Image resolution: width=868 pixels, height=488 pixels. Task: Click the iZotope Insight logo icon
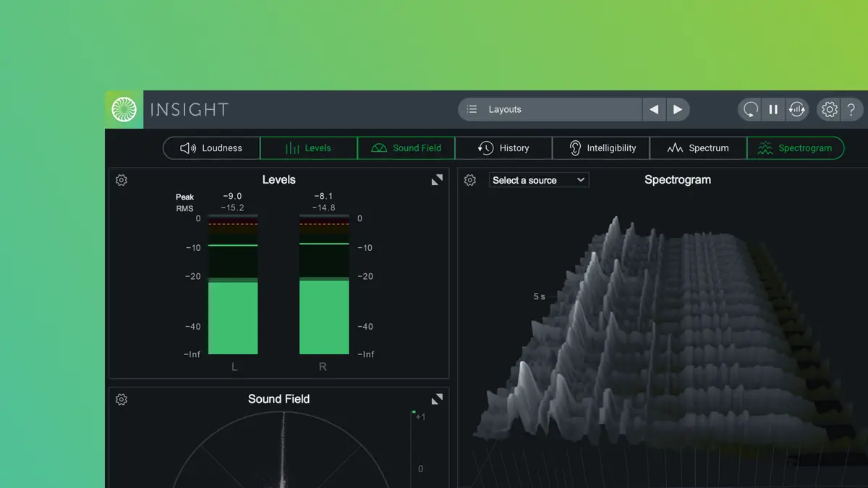(124, 110)
